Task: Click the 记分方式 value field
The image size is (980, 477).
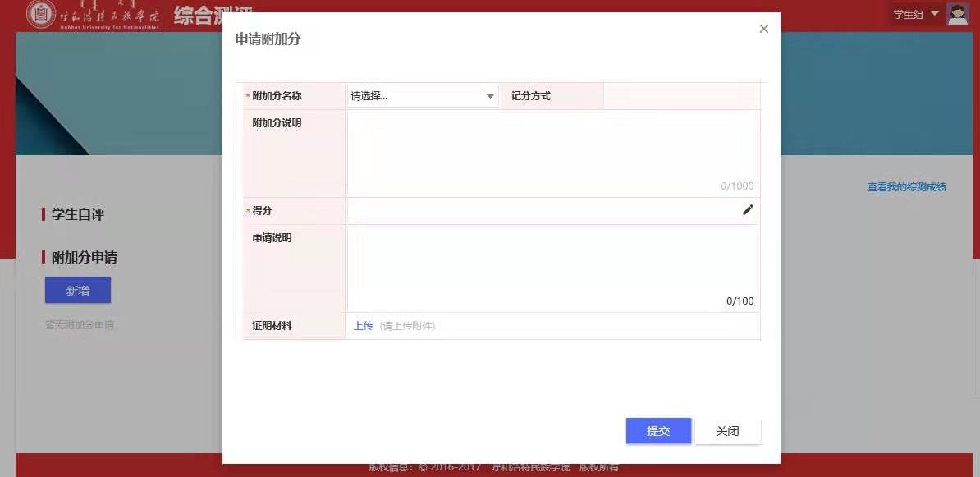Action: 680,96
